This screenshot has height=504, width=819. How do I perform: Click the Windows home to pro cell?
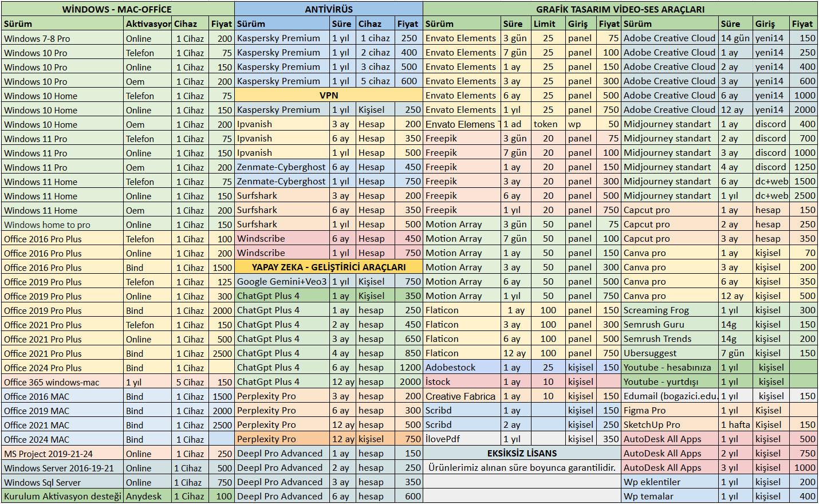pos(47,225)
